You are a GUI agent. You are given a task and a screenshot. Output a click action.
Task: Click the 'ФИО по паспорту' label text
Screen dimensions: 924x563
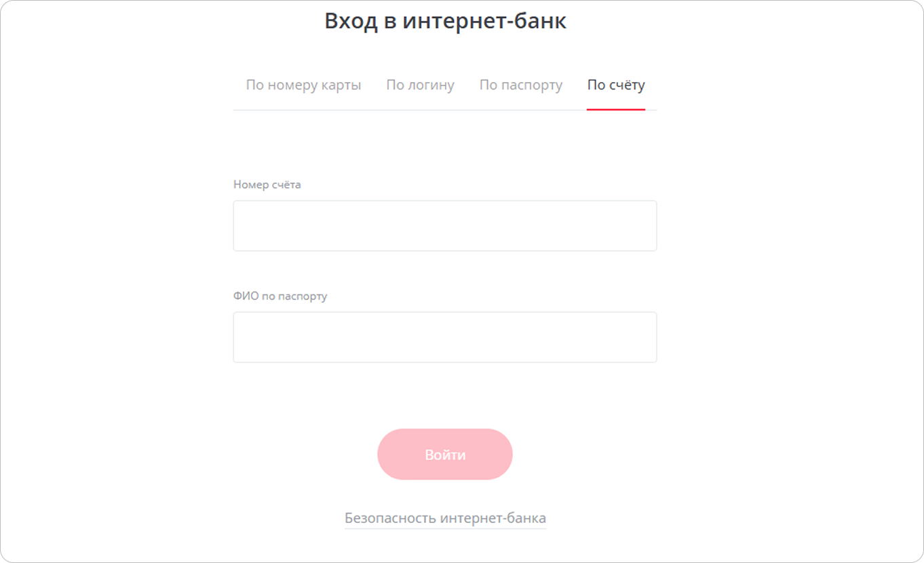[x=280, y=296]
